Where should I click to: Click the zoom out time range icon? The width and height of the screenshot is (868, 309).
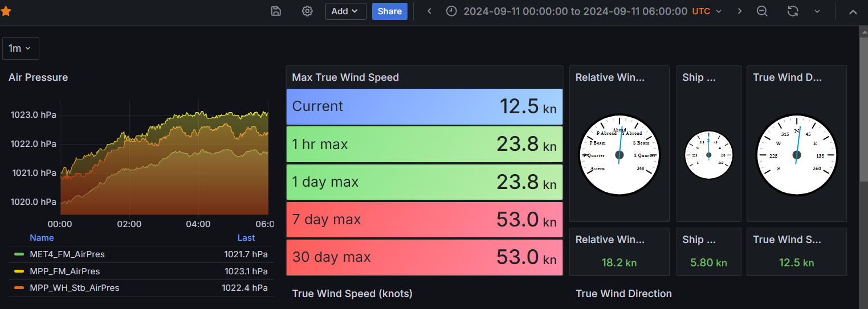[x=762, y=11]
